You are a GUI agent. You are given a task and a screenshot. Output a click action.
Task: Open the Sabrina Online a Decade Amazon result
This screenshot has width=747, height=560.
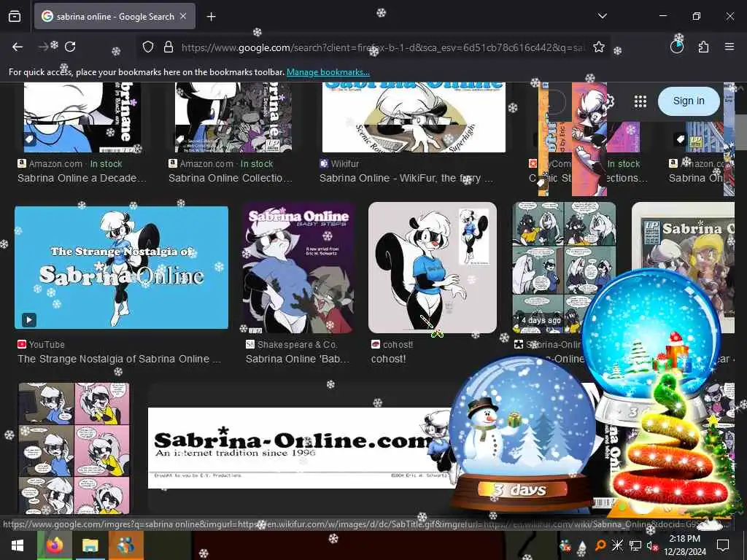coord(82,178)
